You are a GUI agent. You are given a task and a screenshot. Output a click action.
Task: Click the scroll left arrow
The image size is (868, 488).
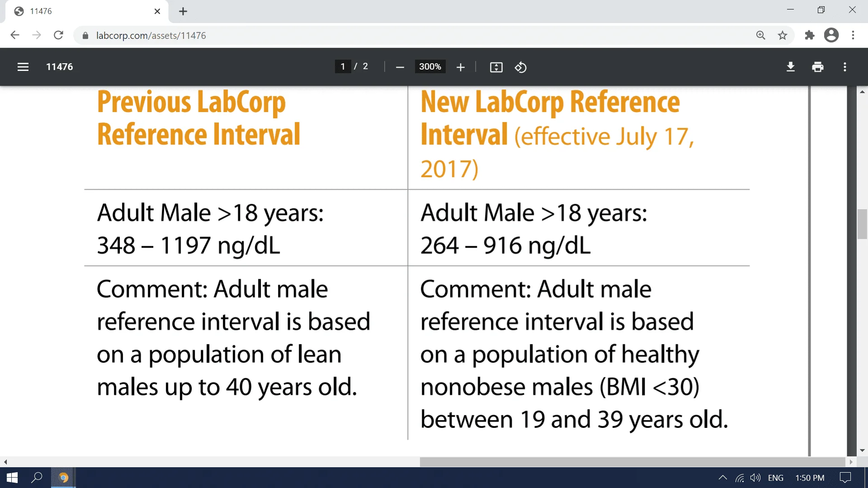tap(5, 462)
